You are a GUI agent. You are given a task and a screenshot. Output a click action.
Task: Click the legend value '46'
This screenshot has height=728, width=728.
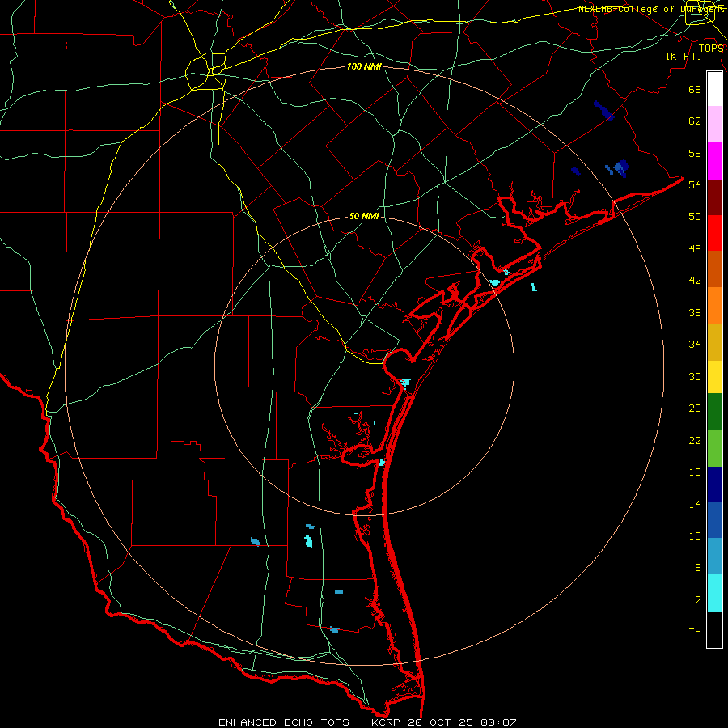695,249
